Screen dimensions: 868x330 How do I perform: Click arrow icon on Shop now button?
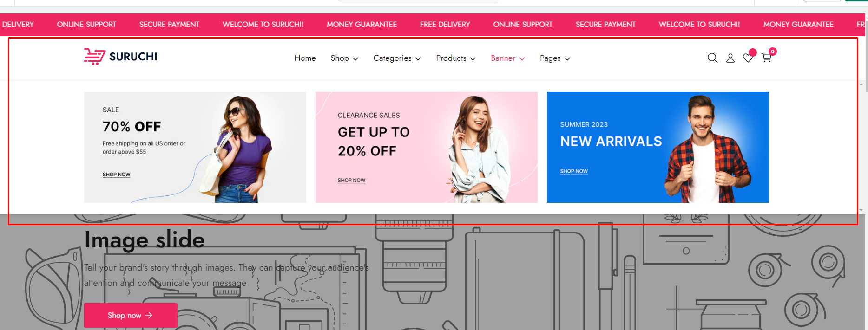tap(149, 315)
